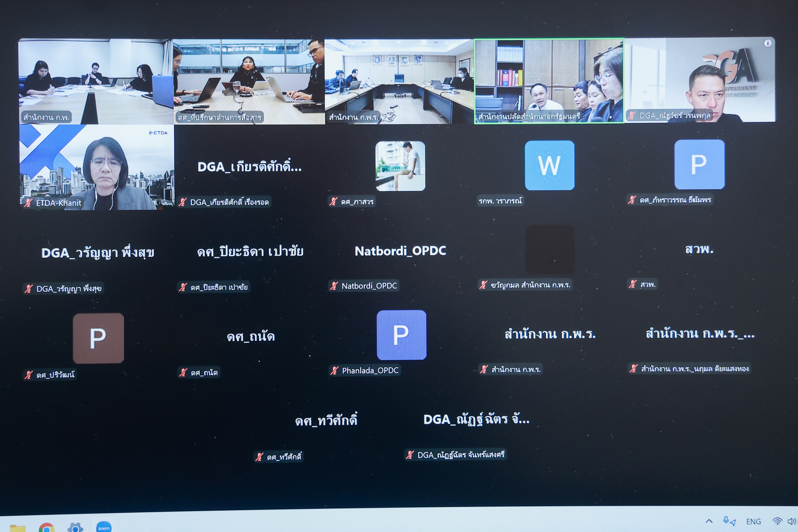Click the volume speaker icon
The image size is (798, 532).
(791, 521)
